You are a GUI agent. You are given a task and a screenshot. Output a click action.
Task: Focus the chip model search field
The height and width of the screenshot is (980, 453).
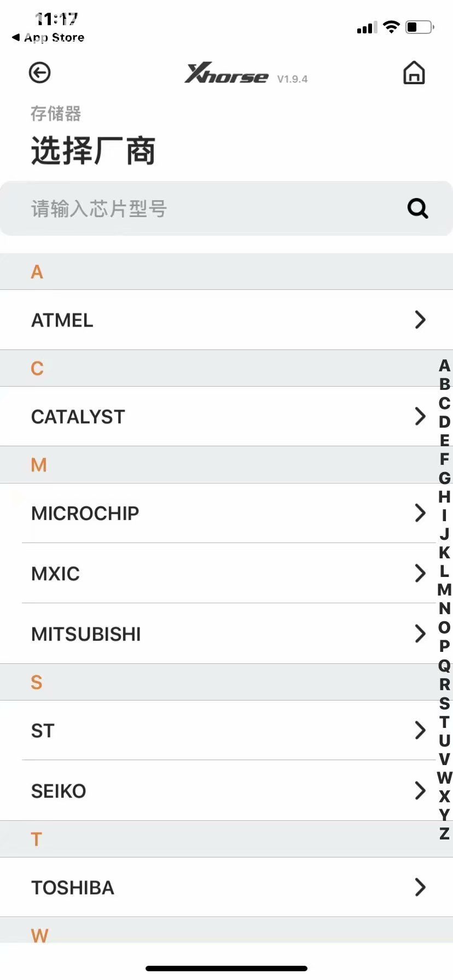pos(226,208)
